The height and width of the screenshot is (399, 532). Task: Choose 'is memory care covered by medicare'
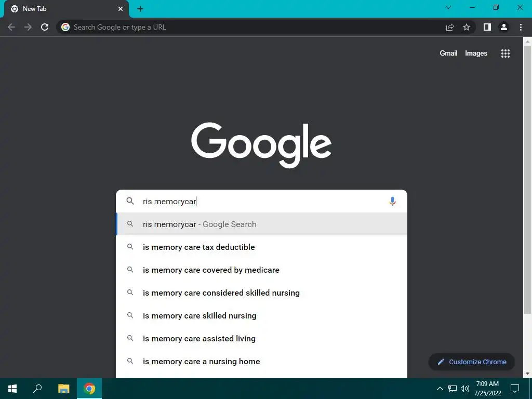[262, 270]
